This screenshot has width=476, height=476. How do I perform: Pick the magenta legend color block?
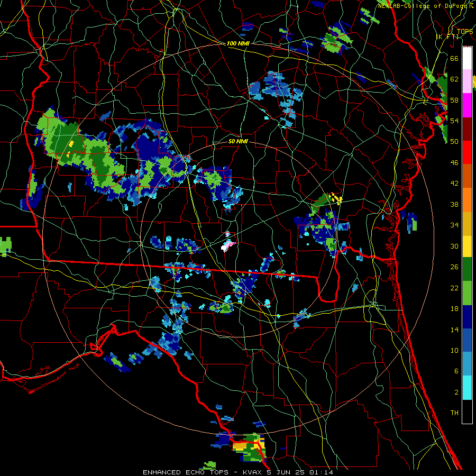pos(467,105)
